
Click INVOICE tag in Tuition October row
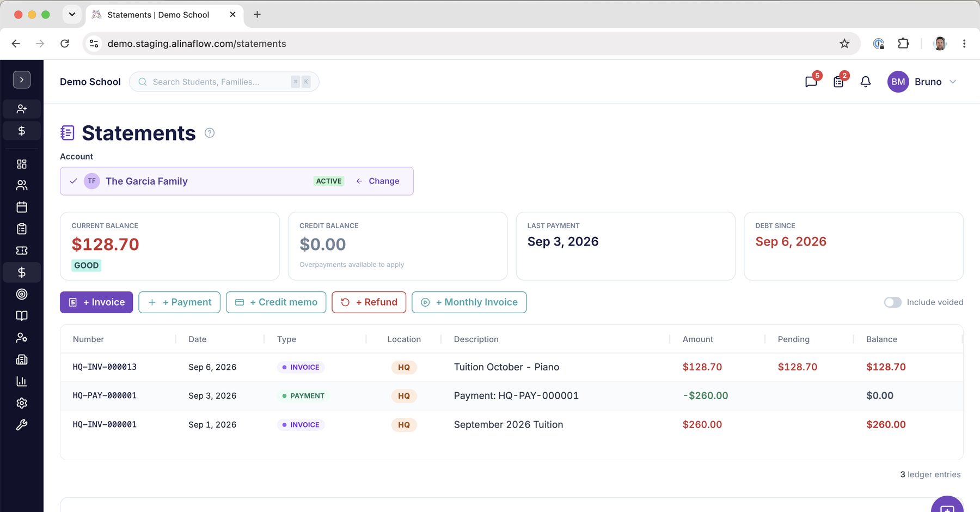[301, 367]
